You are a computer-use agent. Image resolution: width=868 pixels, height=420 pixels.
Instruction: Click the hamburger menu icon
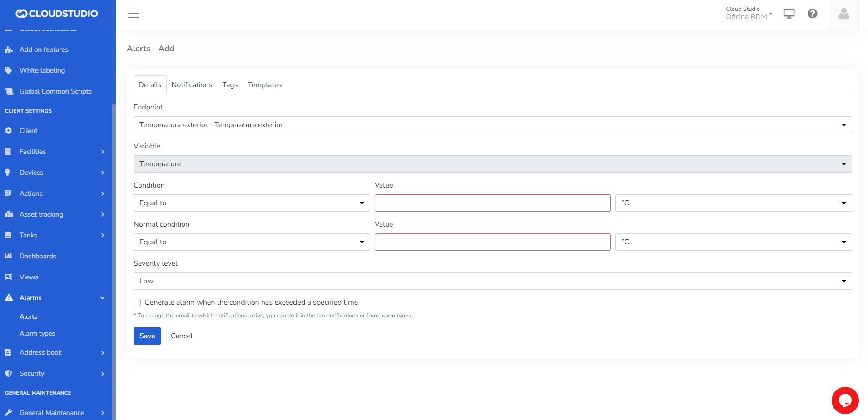pyautogui.click(x=134, y=14)
